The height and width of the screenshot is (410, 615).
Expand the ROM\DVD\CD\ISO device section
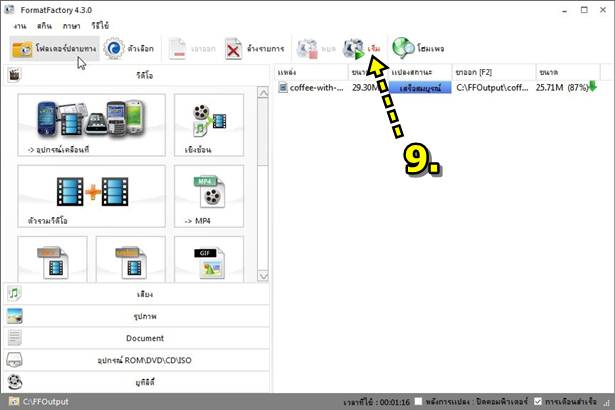point(136,360)
